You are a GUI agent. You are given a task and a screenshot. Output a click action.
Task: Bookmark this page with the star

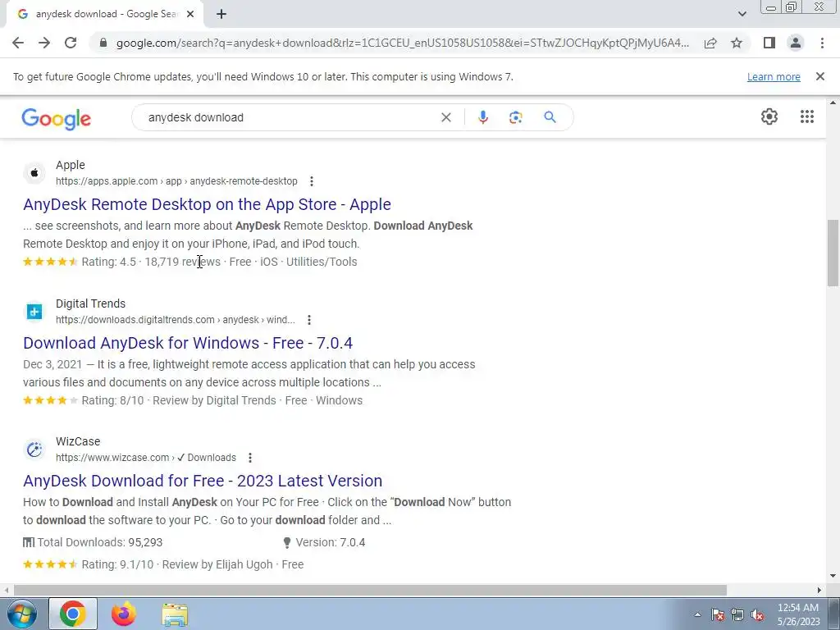click(x=737, y=43)
